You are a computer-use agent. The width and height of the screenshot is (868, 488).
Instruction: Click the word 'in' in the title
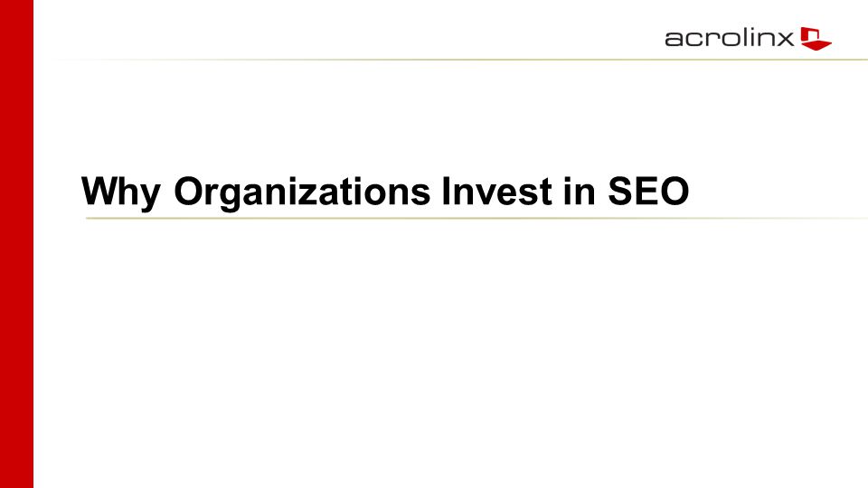pos(580,191)
